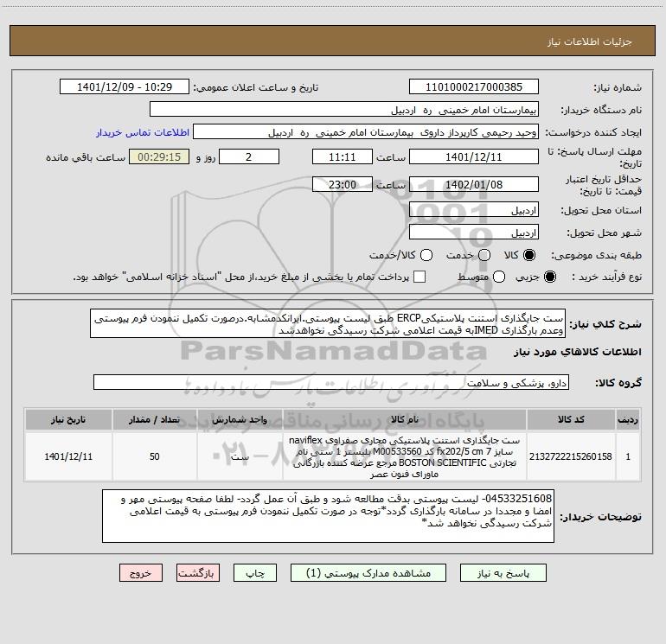The width and height of the screenshot is (666, 644).
Task: Click quantity cell showing 50
Action: click(155, 456)
